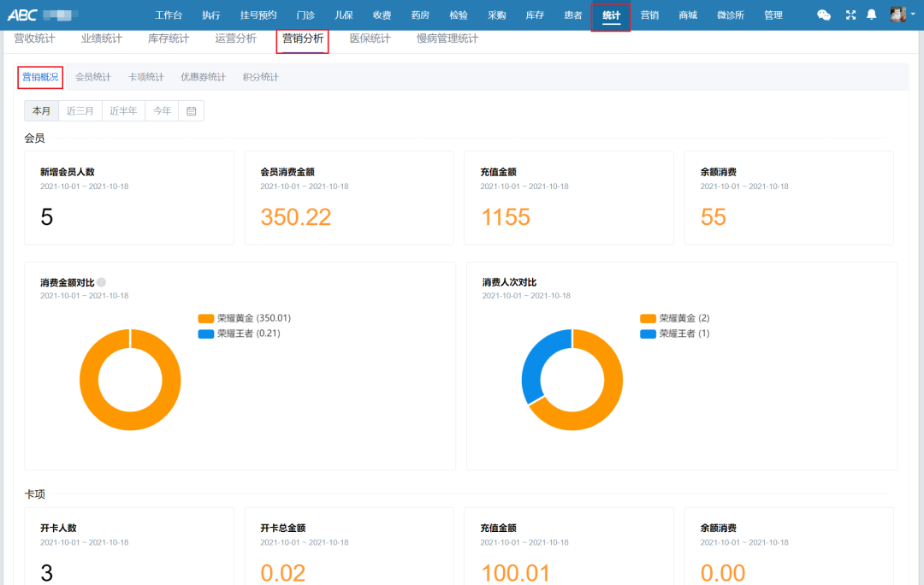Switch to the 营收统计 tab
924x585 pixels.
coord(35,38)
